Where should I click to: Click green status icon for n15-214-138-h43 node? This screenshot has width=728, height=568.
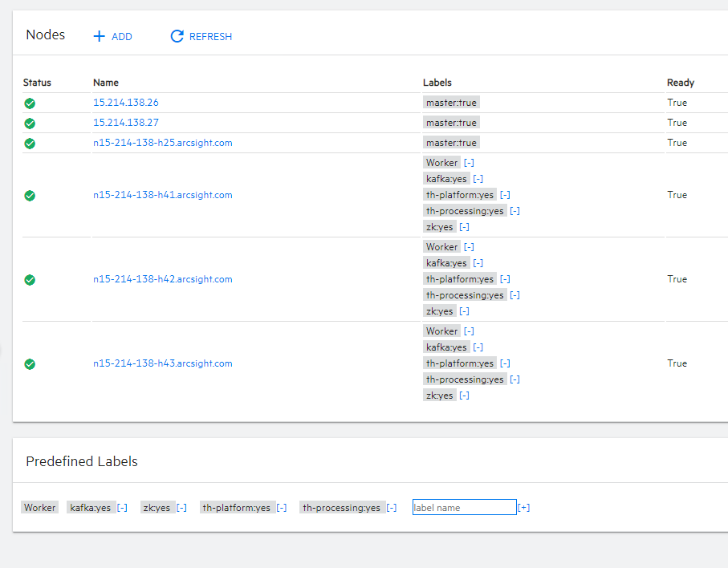30,363
